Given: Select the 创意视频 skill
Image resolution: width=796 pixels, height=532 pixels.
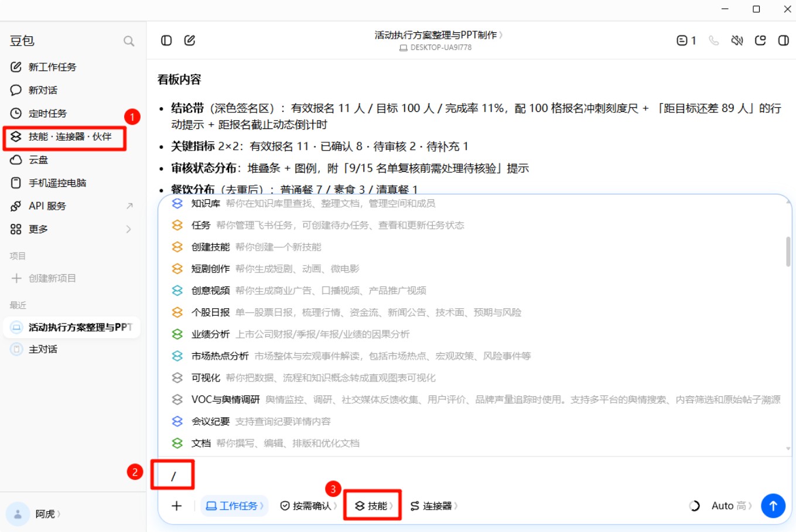Looking at the screenshot, I should [474, 290].
